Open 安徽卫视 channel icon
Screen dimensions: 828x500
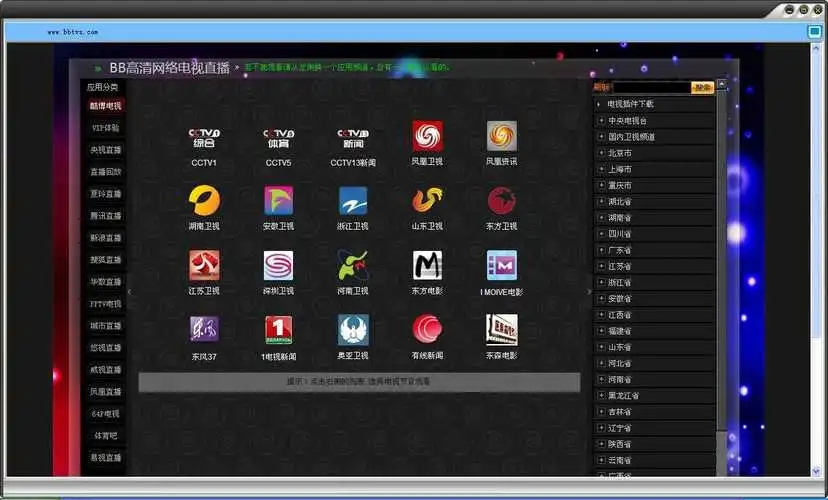coord(278,201)
